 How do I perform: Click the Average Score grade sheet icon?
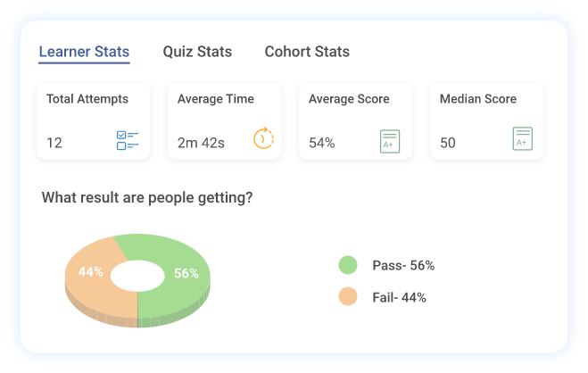[390, 141]
